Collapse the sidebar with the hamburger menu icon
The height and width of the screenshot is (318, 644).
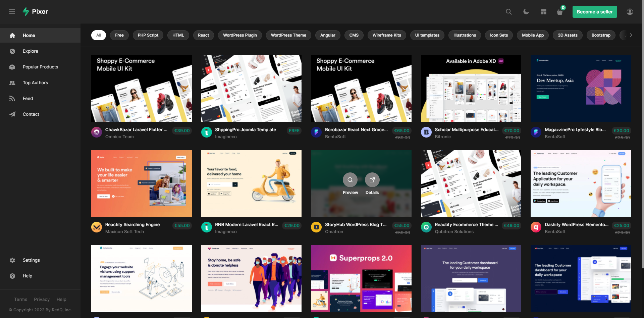point(12,12)
